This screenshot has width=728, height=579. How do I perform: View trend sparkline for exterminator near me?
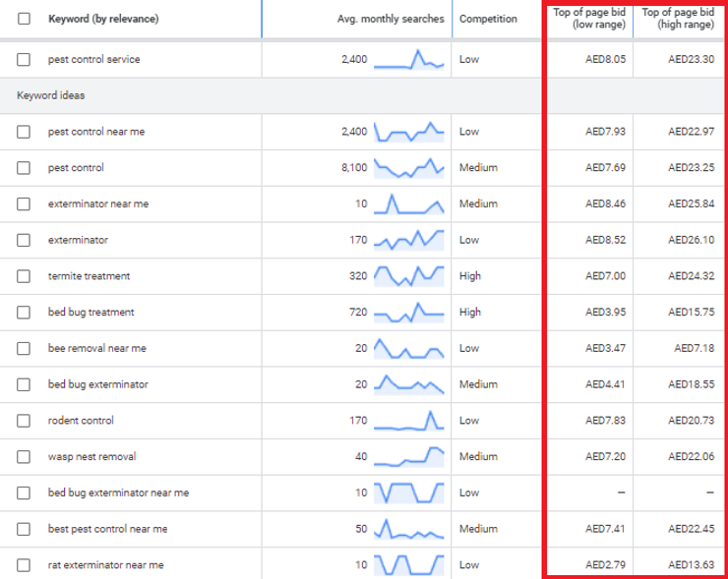(x=409, y=204)
